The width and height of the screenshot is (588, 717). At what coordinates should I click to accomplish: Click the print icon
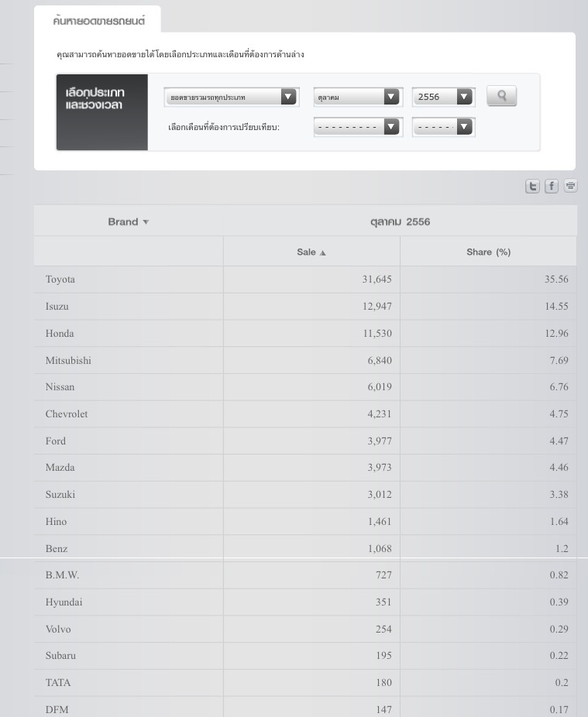coord(570,186)
